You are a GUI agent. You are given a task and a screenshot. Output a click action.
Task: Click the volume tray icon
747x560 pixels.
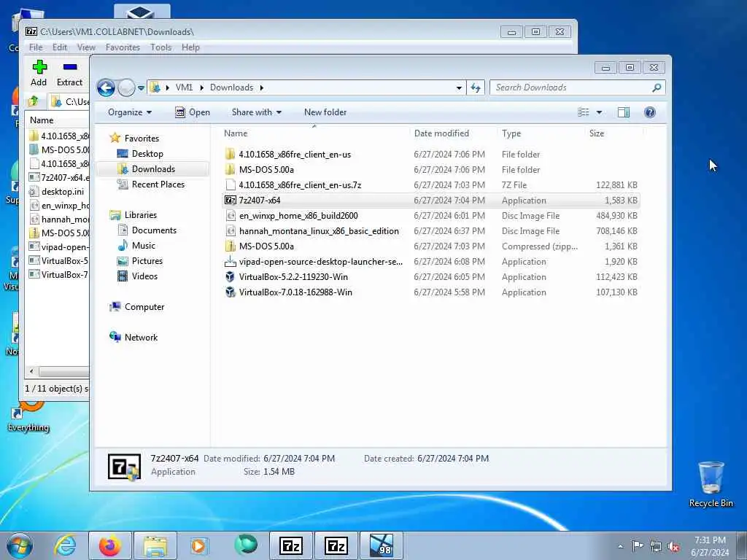pos(673,546)
